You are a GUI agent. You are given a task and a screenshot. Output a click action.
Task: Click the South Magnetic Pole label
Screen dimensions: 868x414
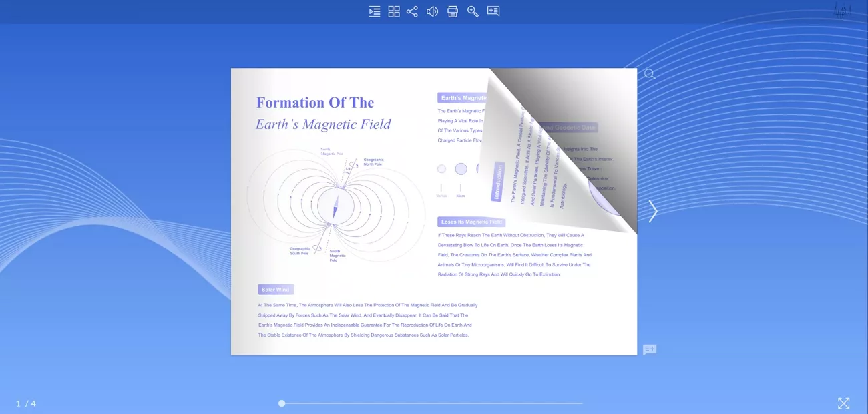337,256
